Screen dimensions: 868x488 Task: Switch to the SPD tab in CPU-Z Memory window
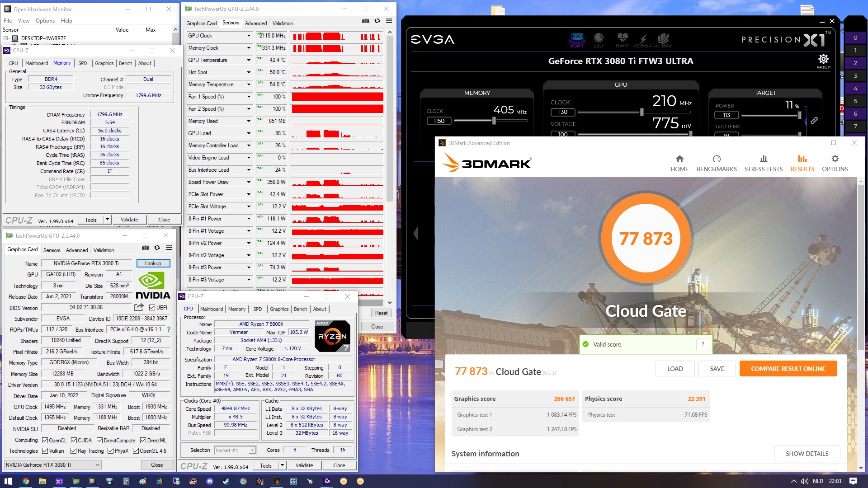click(x=82, y=63)
